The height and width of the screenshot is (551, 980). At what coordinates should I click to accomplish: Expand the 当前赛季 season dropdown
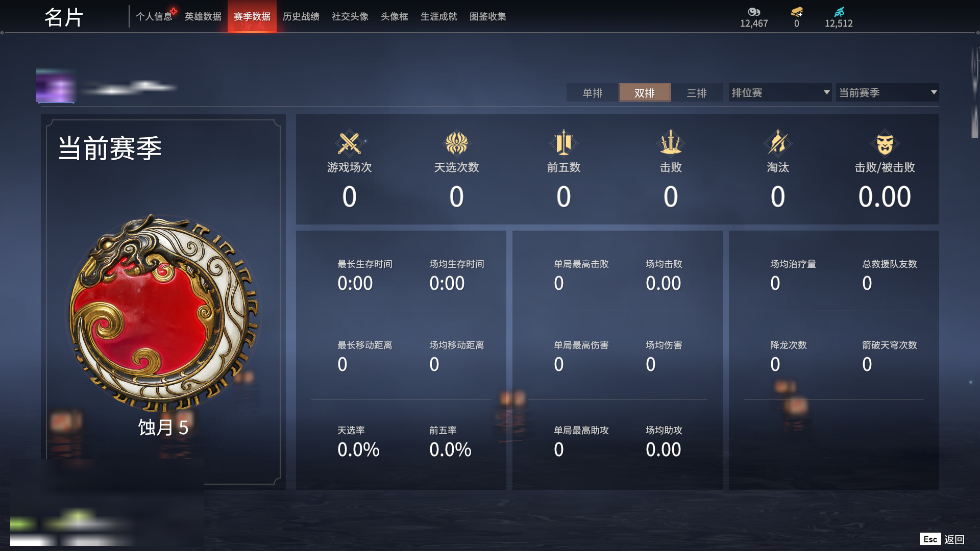[887, 92]
